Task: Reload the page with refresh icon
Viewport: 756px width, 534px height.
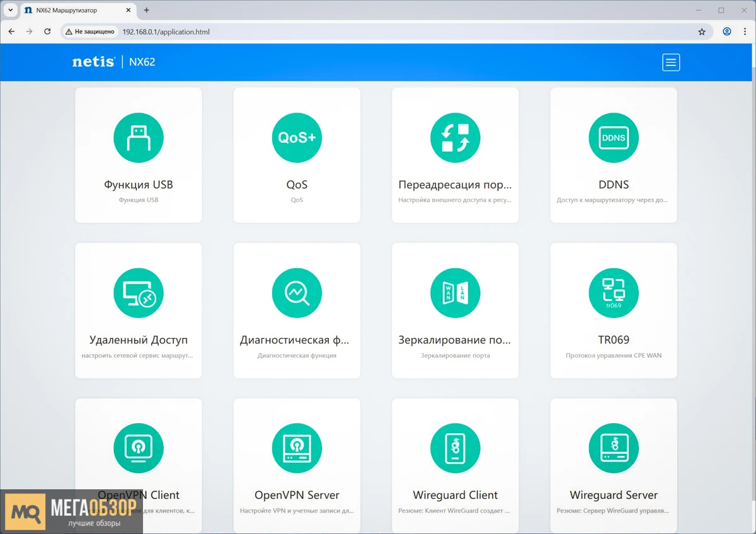Action: point(47,31)
